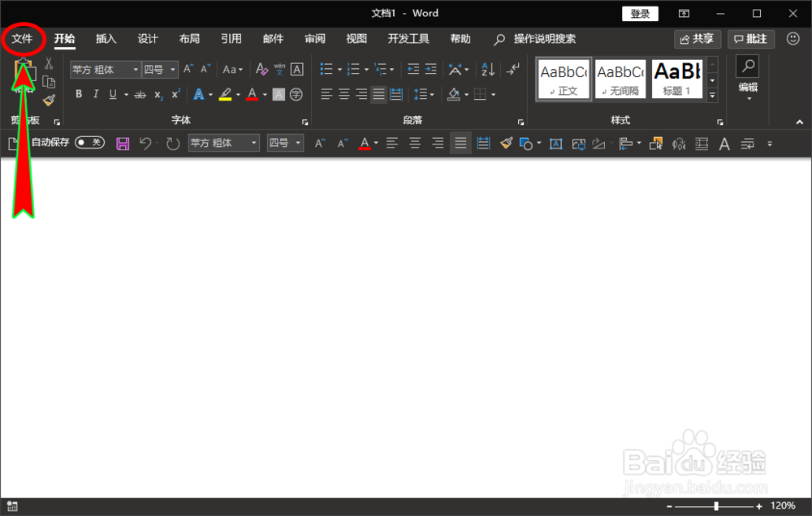This screenshot has height=516, width=812.
Task: Apply numbered list
Action: coord(353,69)
